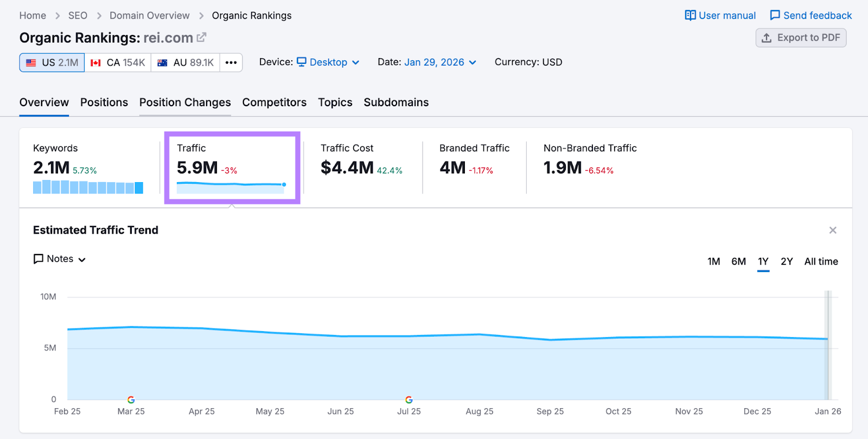The image size is (868, 439).
Task: Select the 6M time range
Action: pos(738,262)
